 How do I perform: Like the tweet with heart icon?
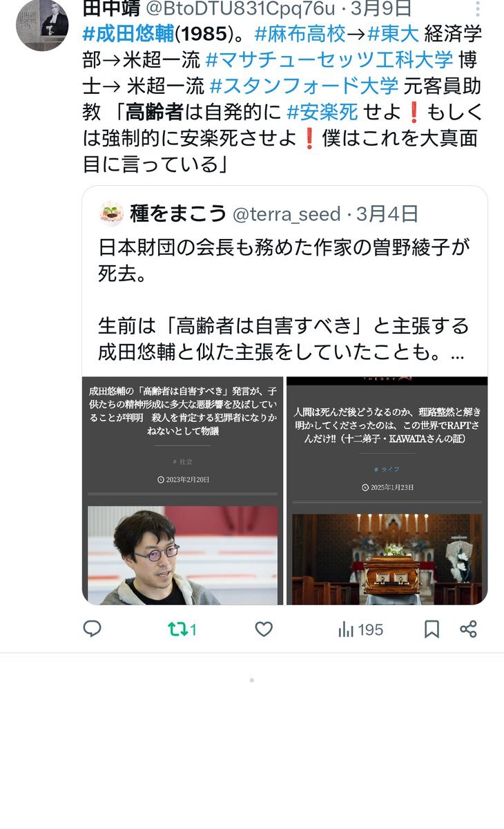pyautogui.click(x=264, y=629)
